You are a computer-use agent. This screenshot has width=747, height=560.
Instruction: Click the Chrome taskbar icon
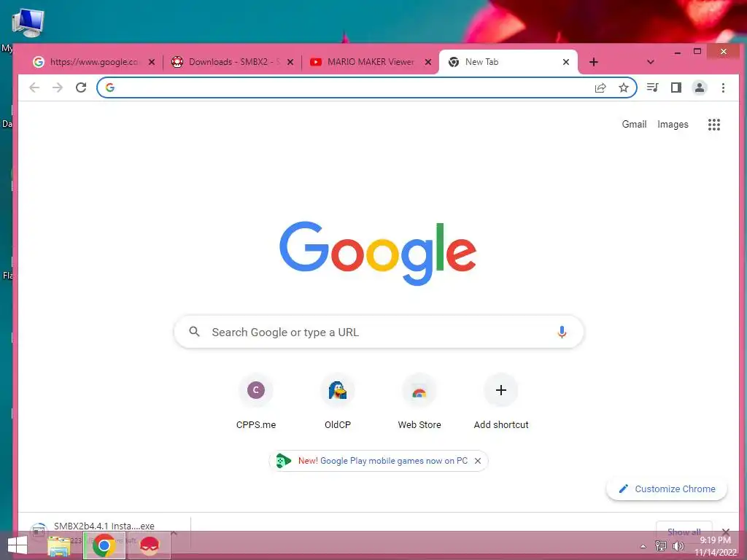click(104, 545)
